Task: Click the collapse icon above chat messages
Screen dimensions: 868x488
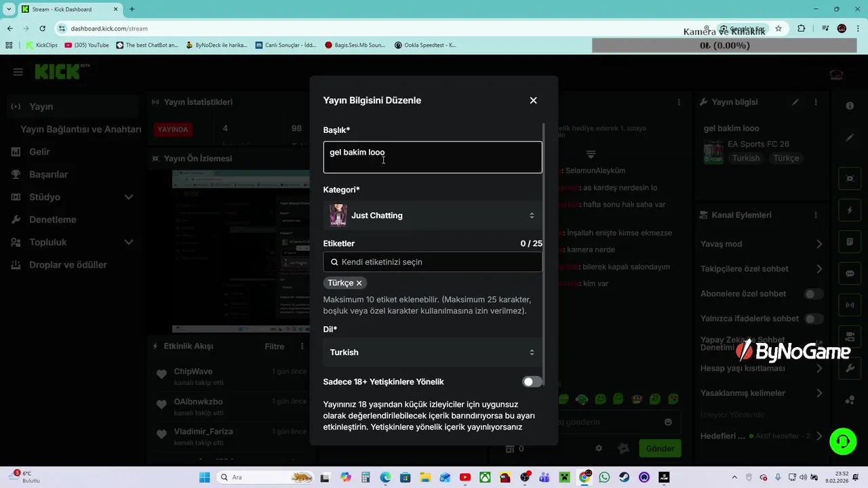Action: tap(591, 155)
